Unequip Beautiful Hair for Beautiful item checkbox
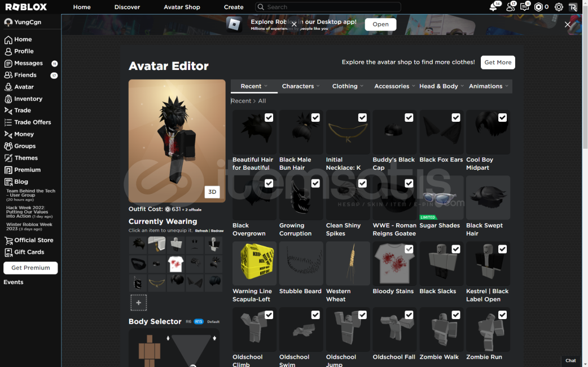 click(269, 118)
